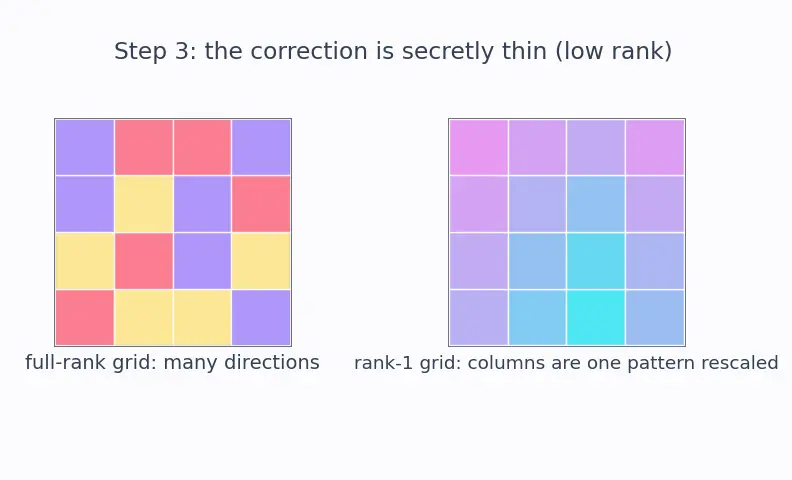The image size is (792, 480).
Task: Select the 'full-rank grid: many directions' caption
Action: point(172,362)
